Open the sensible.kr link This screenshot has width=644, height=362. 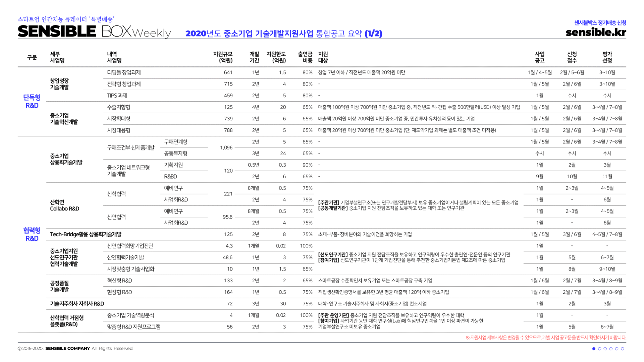[596, 32]
